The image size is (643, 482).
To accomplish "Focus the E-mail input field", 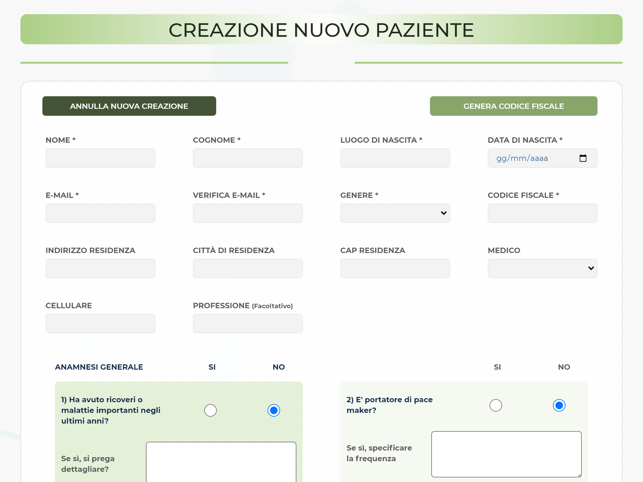I will click(x=100, y=213).
